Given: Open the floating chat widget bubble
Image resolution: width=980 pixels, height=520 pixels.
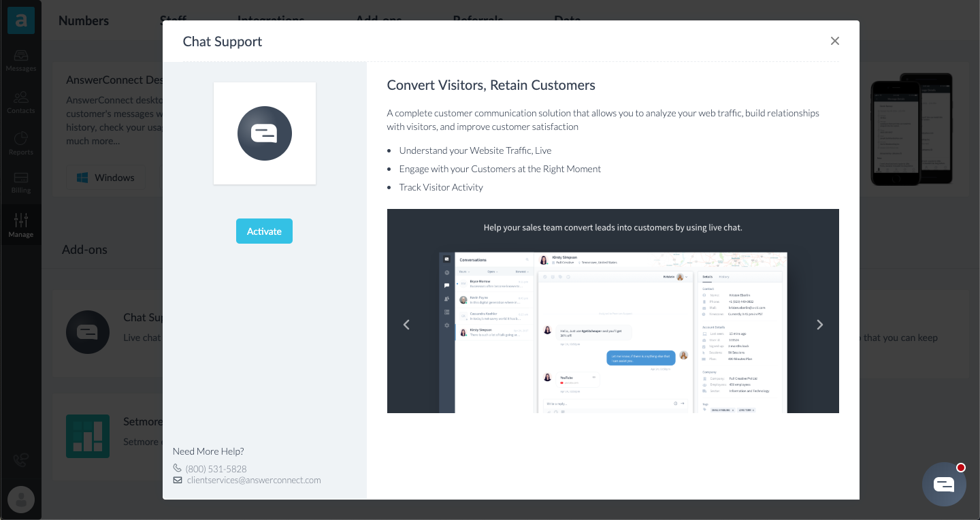Looking at the screenshot, I should click(944, 484).
